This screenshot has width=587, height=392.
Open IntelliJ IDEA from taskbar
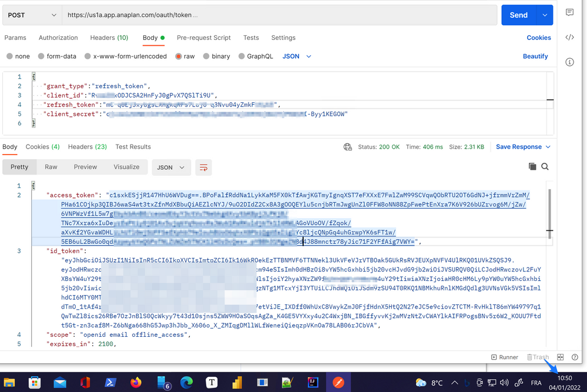click(313, 382)
